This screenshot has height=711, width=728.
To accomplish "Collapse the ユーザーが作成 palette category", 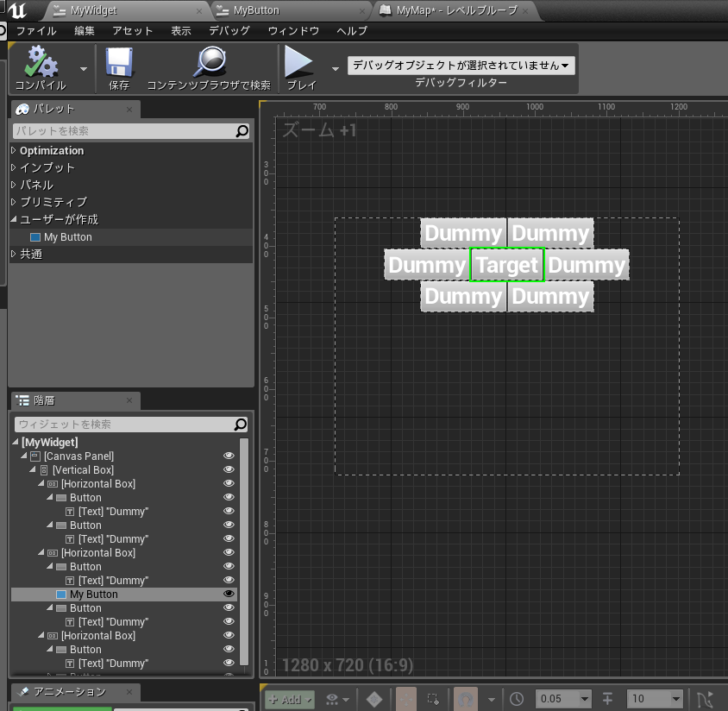I will pos(14,219).
